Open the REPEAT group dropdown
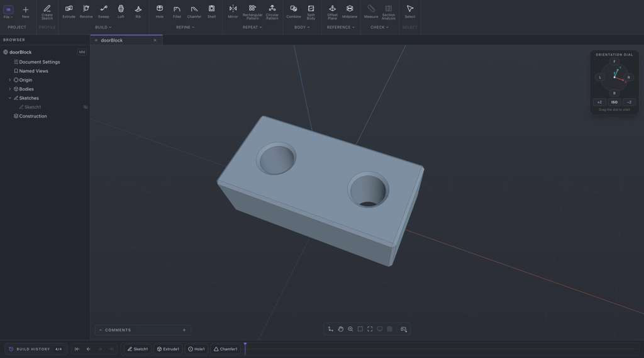Screen dimensions: 644x358 click(252, 28)
